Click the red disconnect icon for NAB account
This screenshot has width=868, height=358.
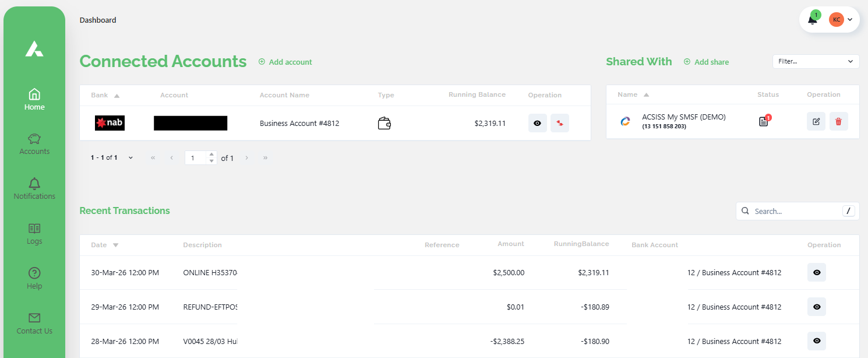pos(559,123)
